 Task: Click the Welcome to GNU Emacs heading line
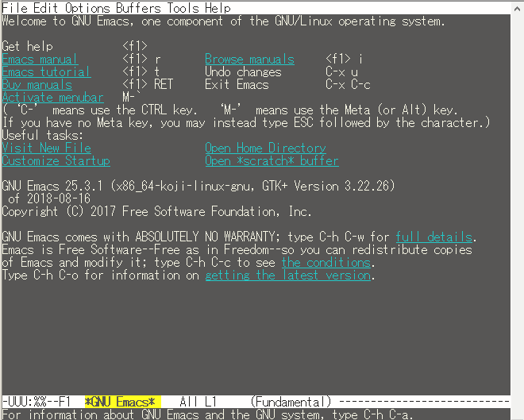coord(224,21)
